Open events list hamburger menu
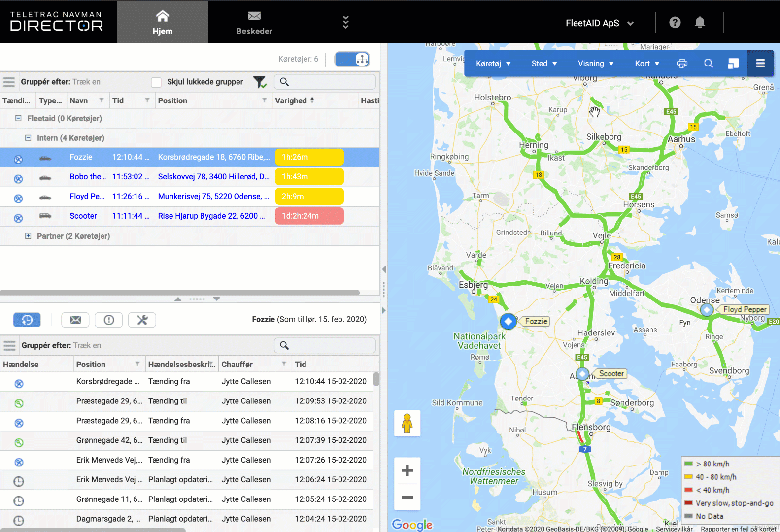The width and height of the screenshot is (780, 532). [x=9, y=345]
